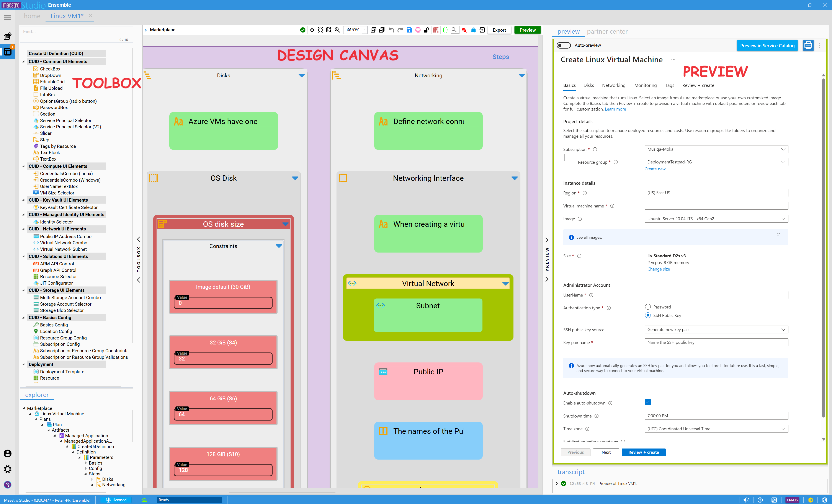This screenshot has height=504, width=832.
Task: Uncheck the Enable auto-shutdown checkbox
Action: 648,402
